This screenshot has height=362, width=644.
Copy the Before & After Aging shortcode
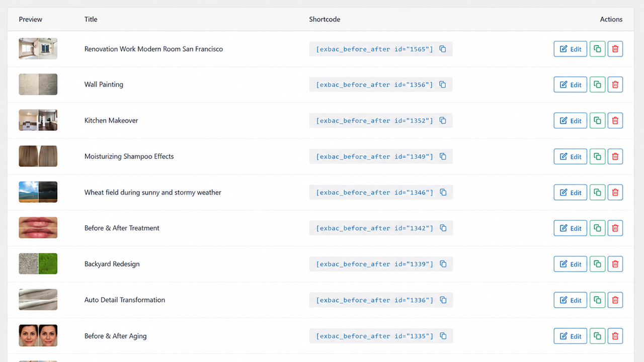point(443,336)
